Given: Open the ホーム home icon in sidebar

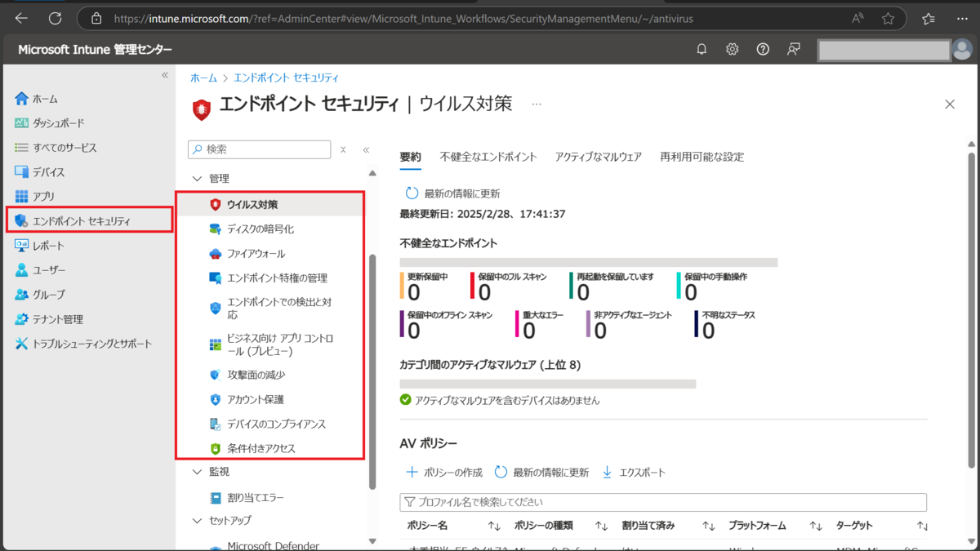Looking at the screenshot, I should pos(21,99).
